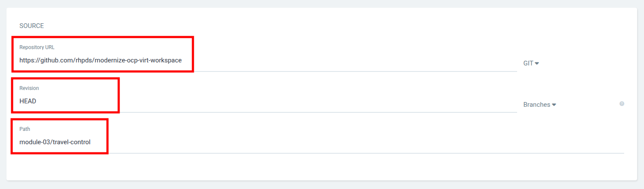
Task: Click empty space right of path text in Path field
Action: click(345, 142)
